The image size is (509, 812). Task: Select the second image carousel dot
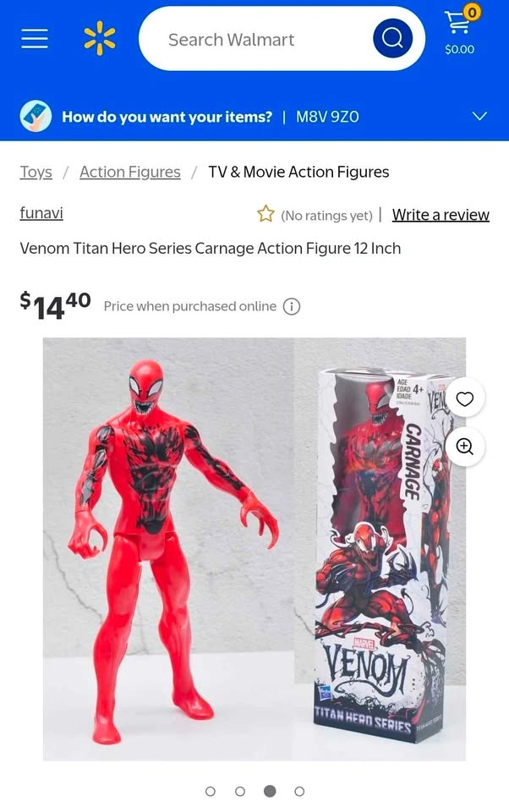240,792
